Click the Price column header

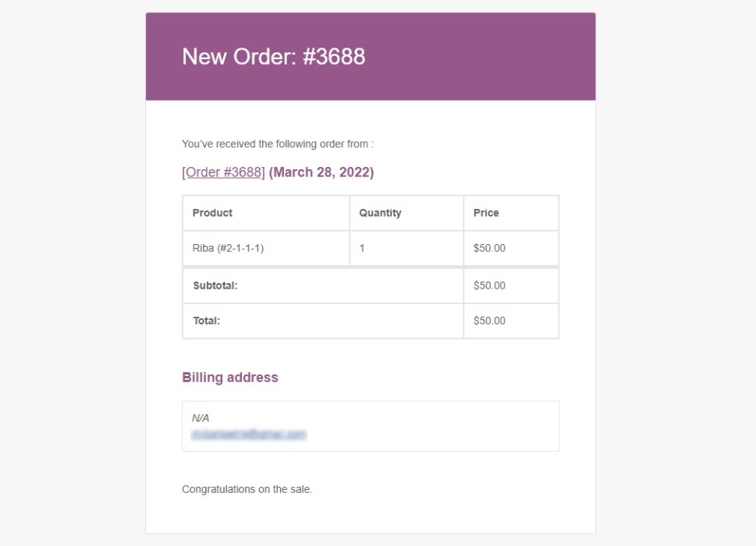coord(486,213)
